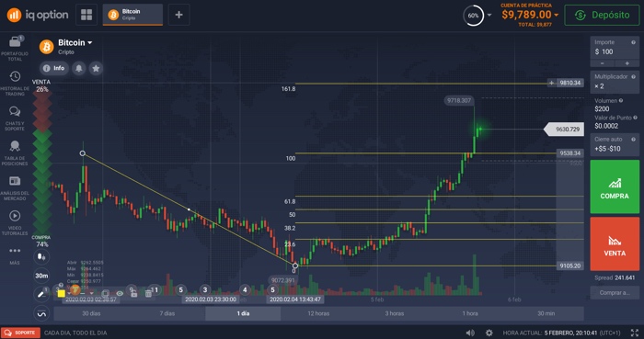The image size is (644, 339).
Task: Click the trader sentiment VENTA/COMPRA bar
Action: click(x=42, y=163)
